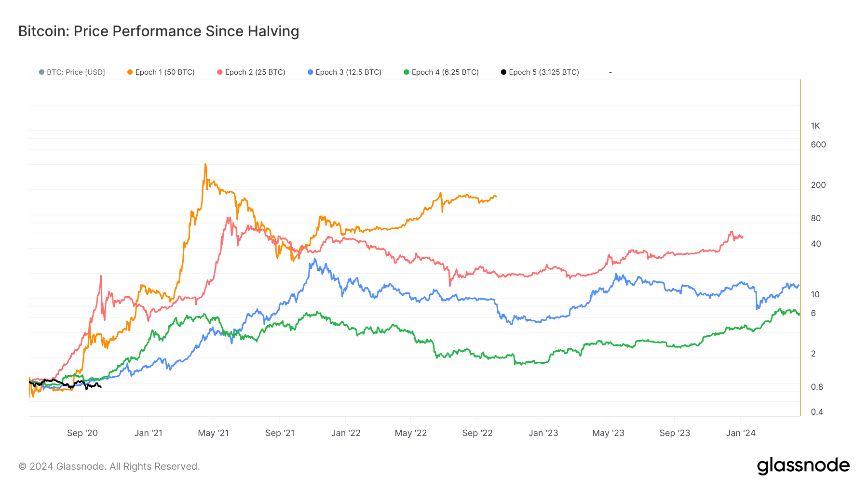Screen dimensions: 868x488
Task: Click the dash entry in the legend
Action: click(610, 72)
